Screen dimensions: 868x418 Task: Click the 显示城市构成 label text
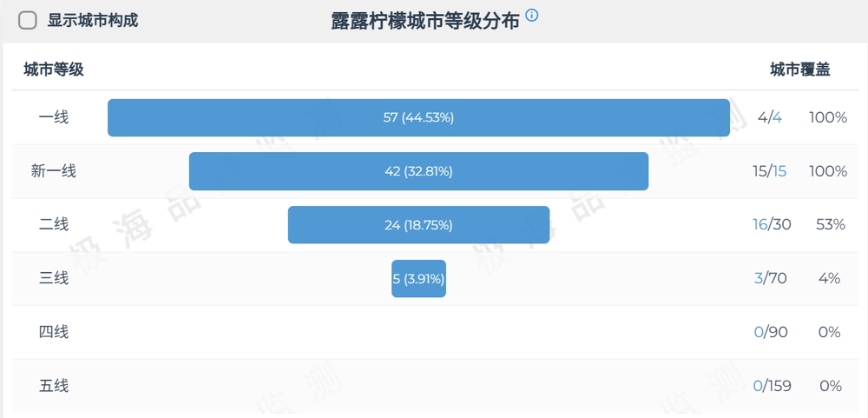point(93,21)
